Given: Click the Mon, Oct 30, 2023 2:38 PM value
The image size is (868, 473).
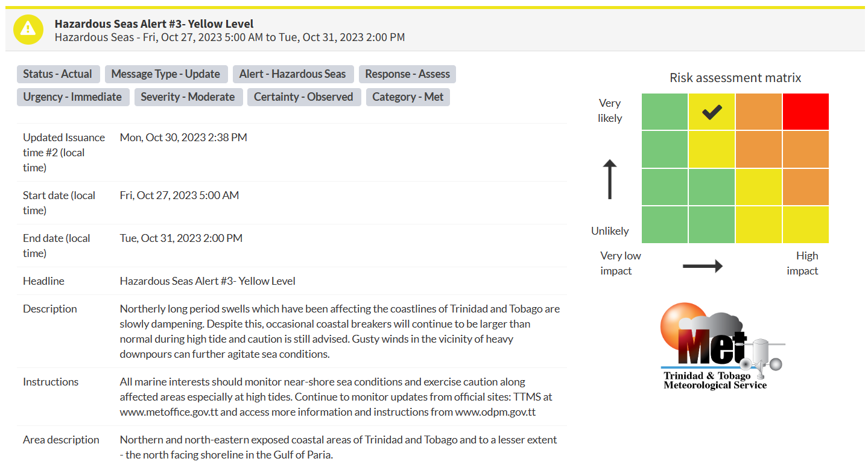Looking at the screenshot, I should (183, 138).
